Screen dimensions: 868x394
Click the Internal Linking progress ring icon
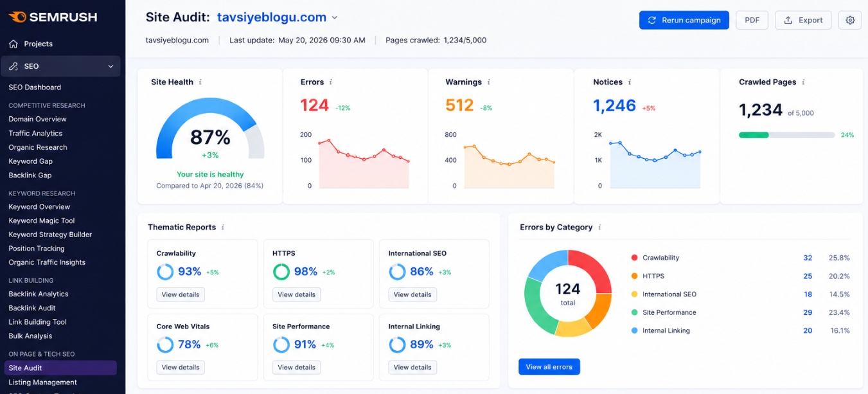point(397,345)
